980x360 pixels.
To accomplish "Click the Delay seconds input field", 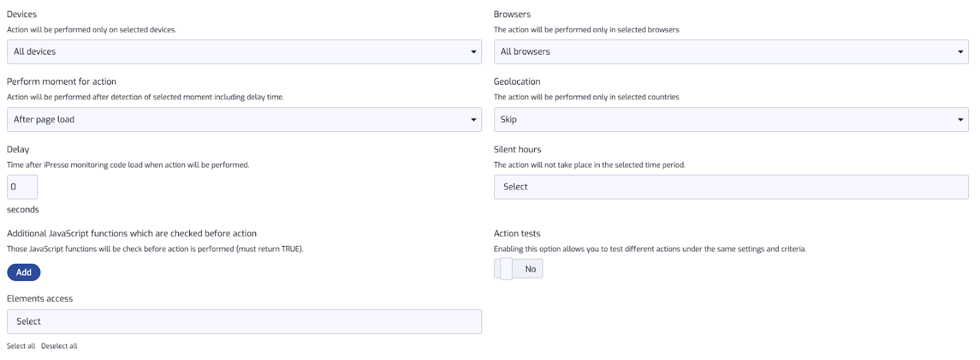I will (23, 187).
